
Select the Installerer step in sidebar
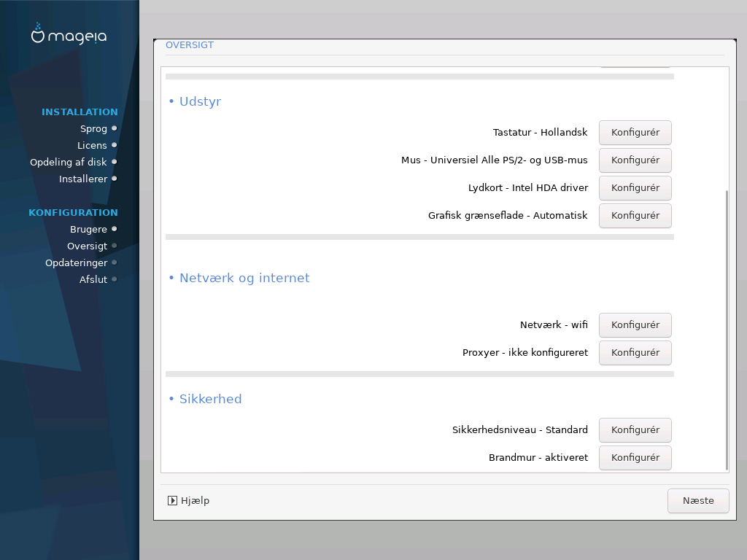coord(83,179)
